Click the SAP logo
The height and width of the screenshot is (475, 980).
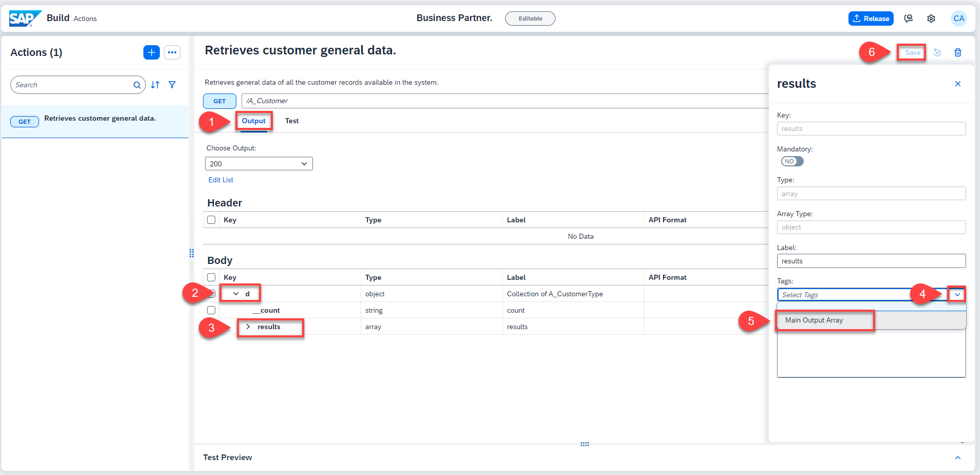[x=25, y=18]
